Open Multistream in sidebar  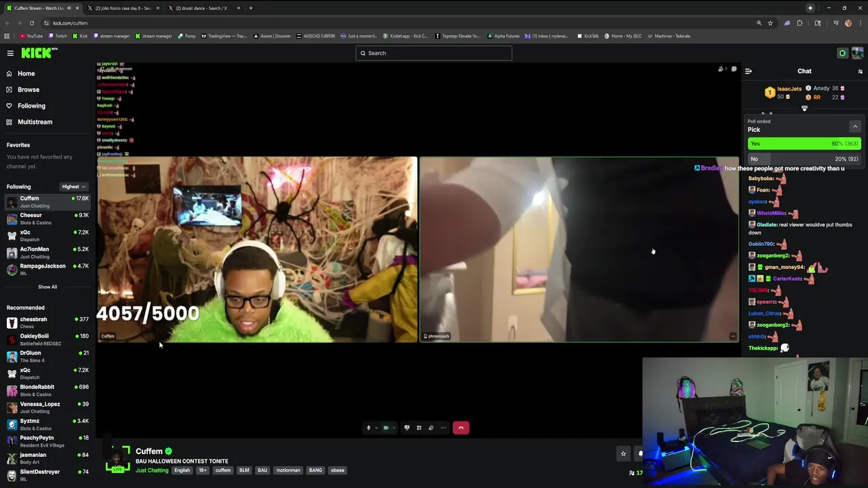tap(35, 122)
